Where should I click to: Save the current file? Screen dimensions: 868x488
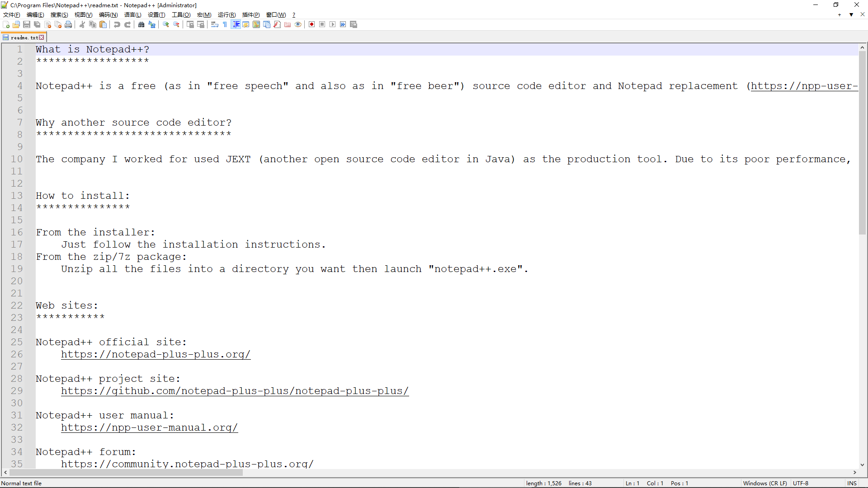pyautogui.click(x=27, y=24)
